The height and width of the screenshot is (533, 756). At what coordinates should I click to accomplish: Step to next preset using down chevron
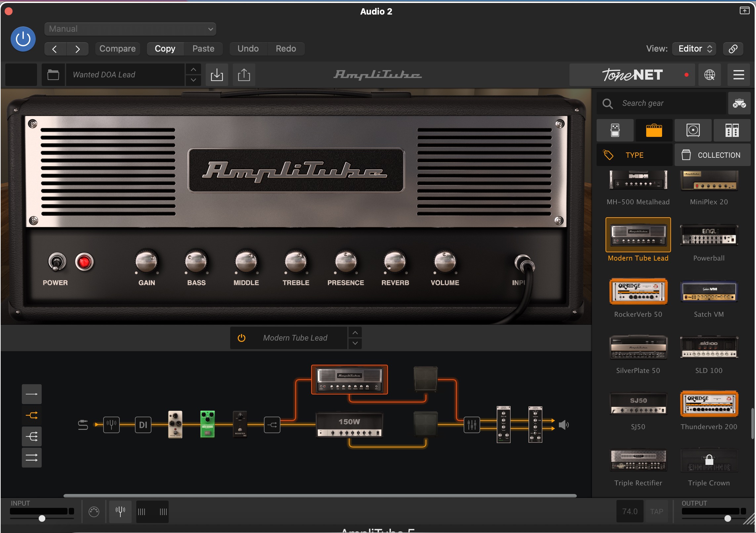tap(193, 80)
